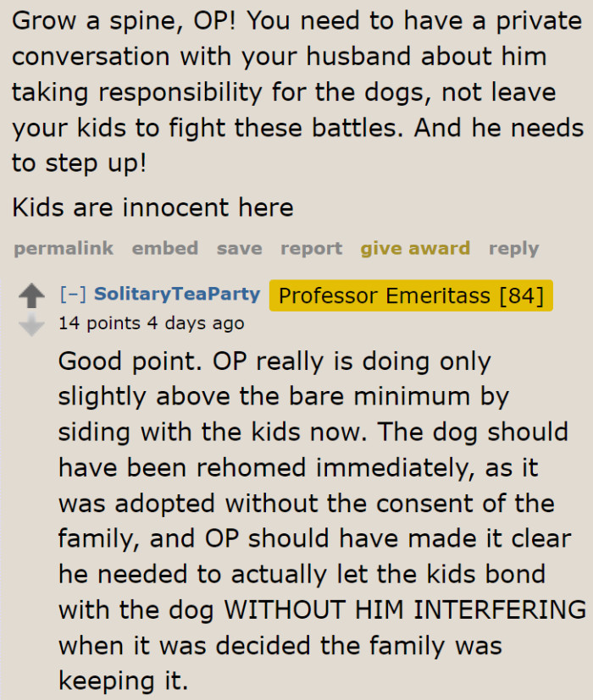Save the top comment
Viewport: 593px width, 700px height.
[239, 248]
